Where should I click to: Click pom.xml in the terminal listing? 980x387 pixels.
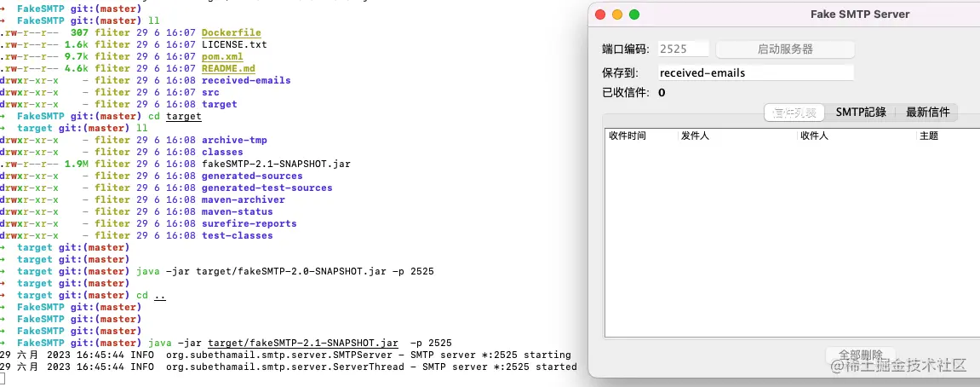point(222,56)
